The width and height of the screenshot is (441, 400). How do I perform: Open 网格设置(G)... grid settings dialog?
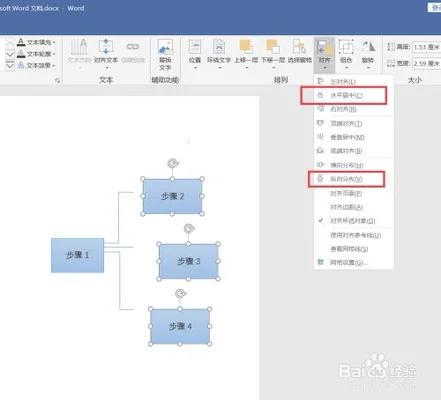[x=354, y=263]
